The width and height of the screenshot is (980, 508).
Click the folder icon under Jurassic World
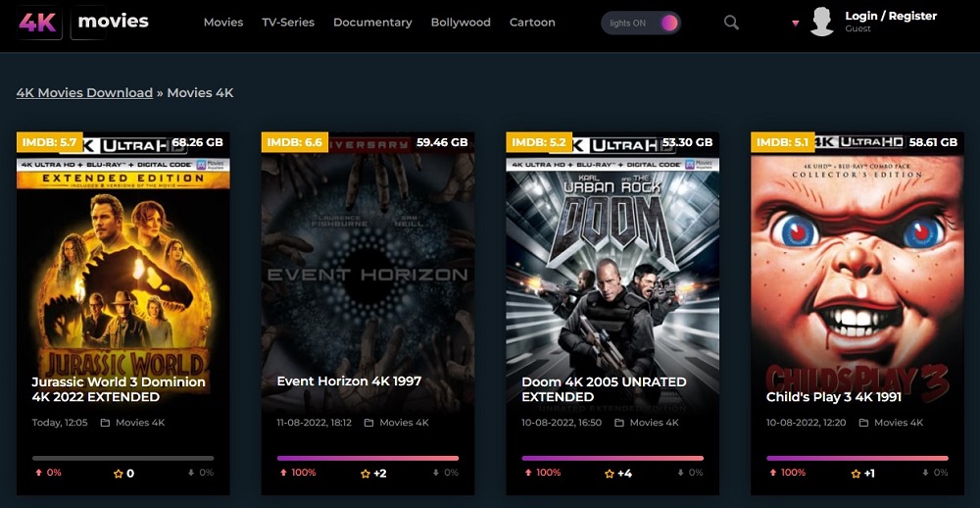click(105, 423)
